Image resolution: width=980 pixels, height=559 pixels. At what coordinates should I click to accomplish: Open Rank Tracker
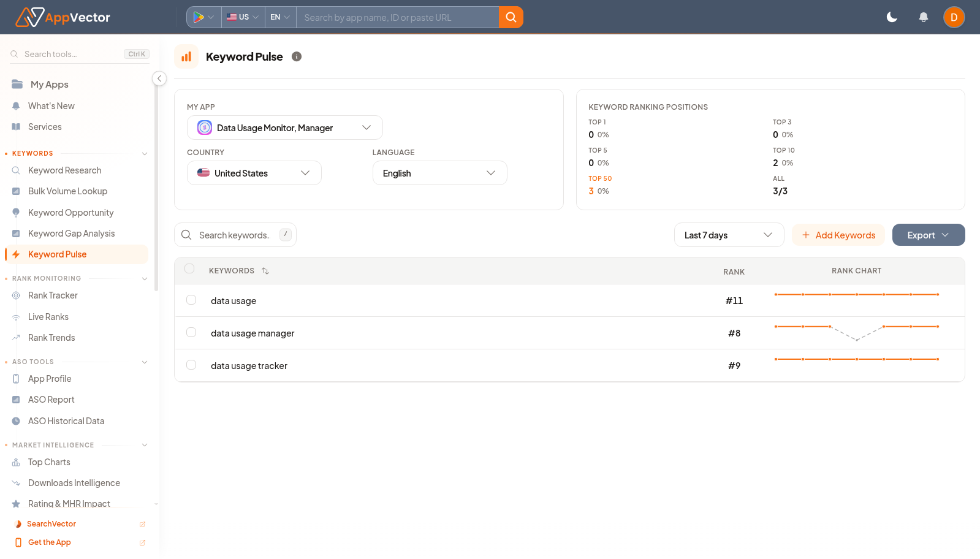pyautogui.click(x=53, y=295)
